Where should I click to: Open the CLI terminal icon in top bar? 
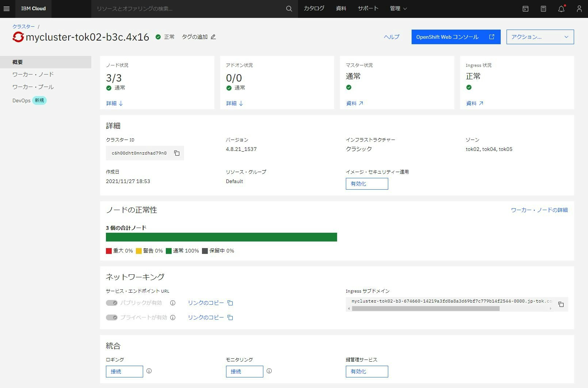point(525,8)
